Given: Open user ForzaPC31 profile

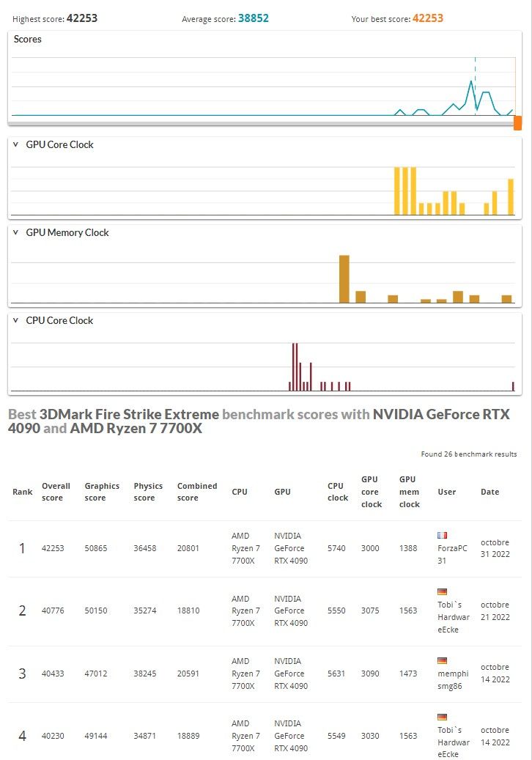Looking at the screenshot, I should tap(453, 554).
